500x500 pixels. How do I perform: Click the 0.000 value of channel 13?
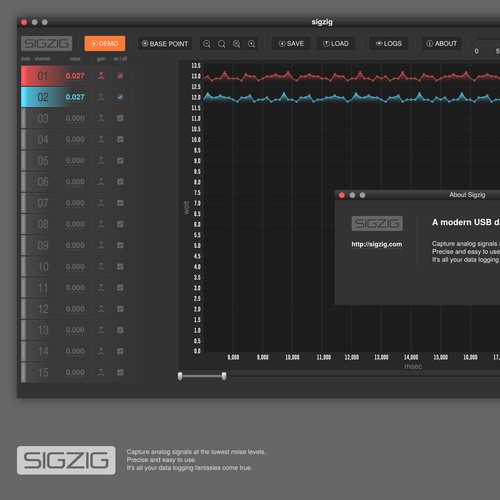75,330
